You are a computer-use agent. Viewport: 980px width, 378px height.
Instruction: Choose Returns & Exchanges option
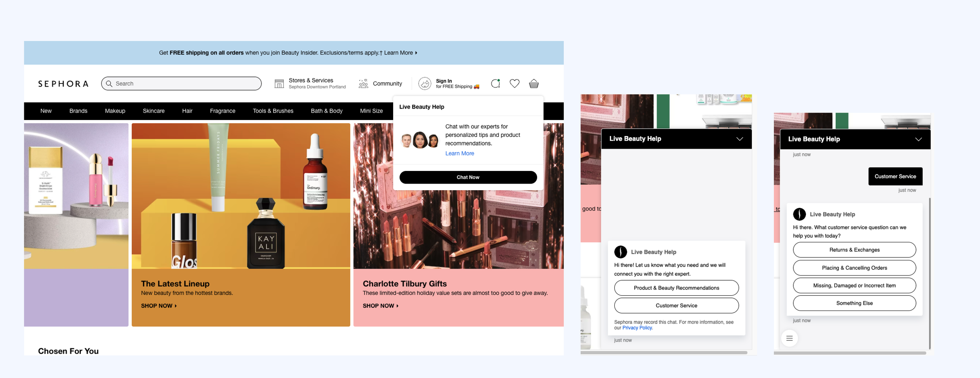[x=854, y=250]
